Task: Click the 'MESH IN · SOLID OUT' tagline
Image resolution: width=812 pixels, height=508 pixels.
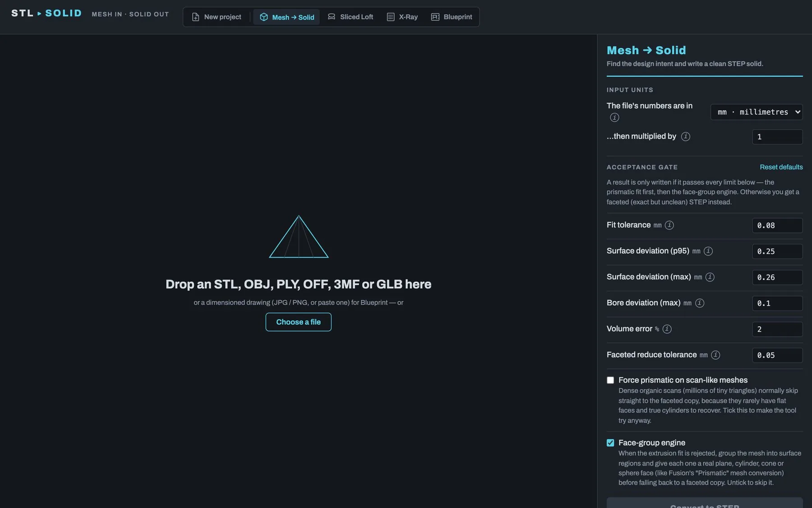Action: (130, 14)
